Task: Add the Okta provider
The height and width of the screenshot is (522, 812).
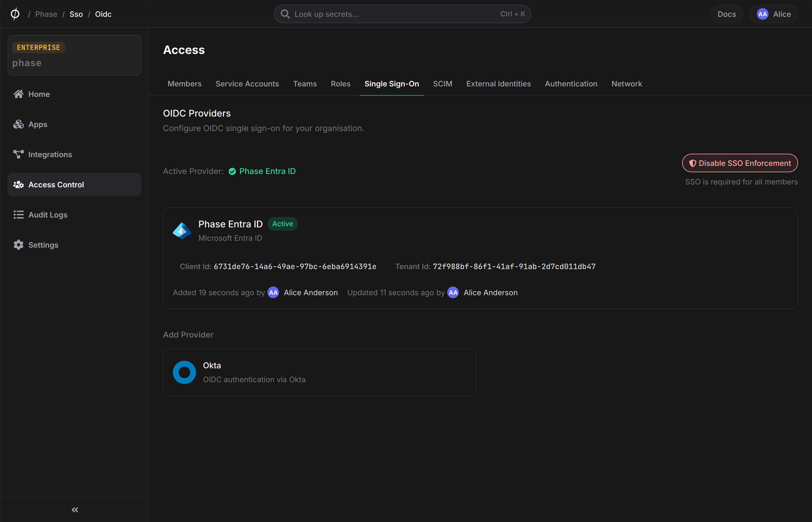Action: point(319,372)
